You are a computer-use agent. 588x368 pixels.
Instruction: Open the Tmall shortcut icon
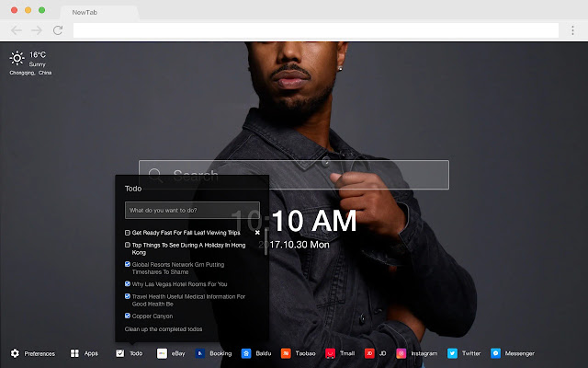point(330,353)
